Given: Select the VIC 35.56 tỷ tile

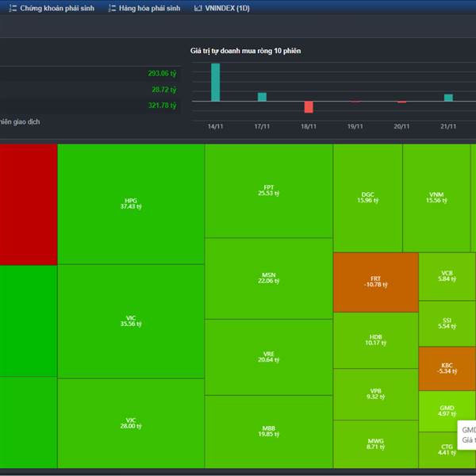Looking at the screenshot, I should (131, 321).
